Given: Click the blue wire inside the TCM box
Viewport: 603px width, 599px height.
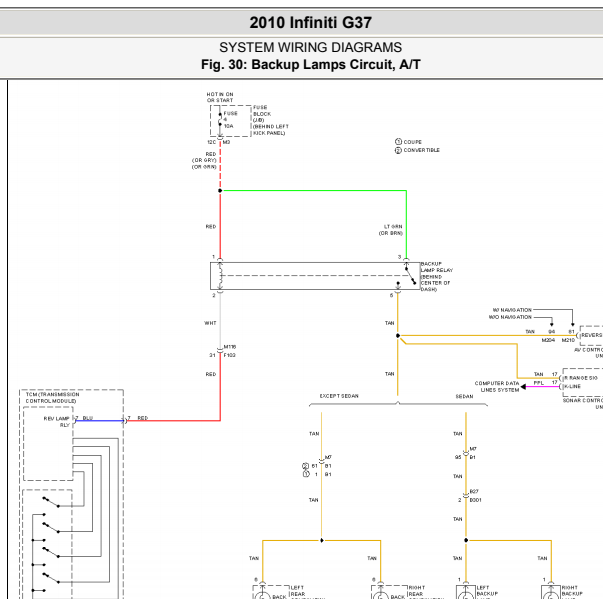Looking at the screenshot, I should (x=99, y=421).
